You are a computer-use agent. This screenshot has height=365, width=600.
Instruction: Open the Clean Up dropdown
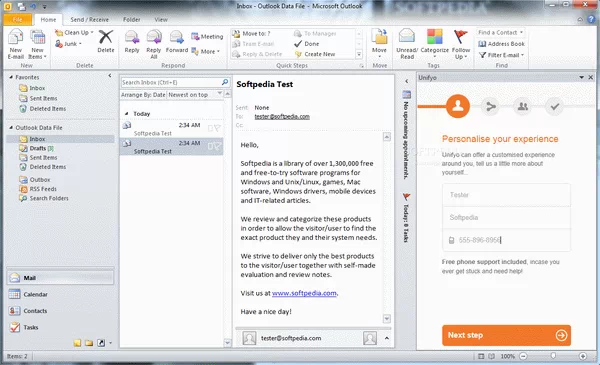coord(74,33)
